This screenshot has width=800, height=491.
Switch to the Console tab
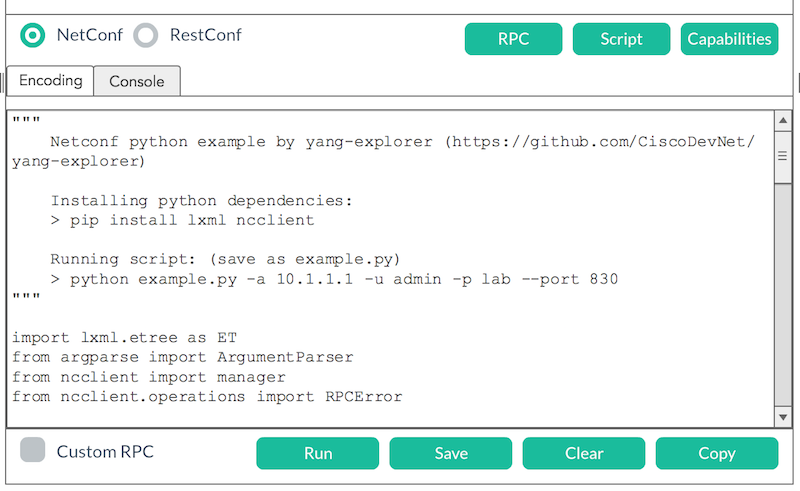137,81
